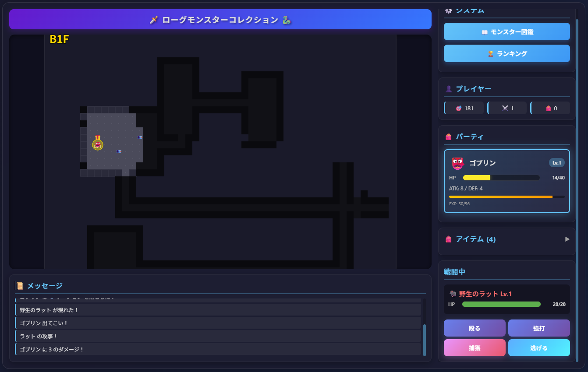588x372 pixels.
Task: Click the goblin face icon in the party card
Action: (457, 163)
